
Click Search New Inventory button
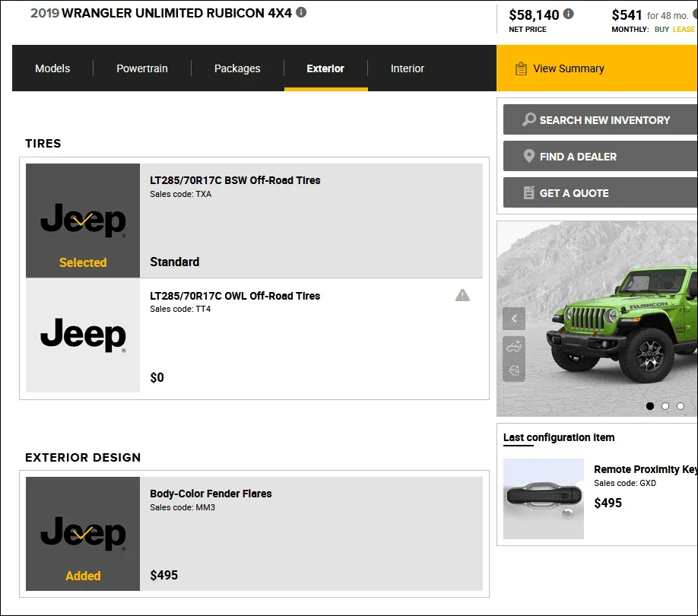[601, 119]
